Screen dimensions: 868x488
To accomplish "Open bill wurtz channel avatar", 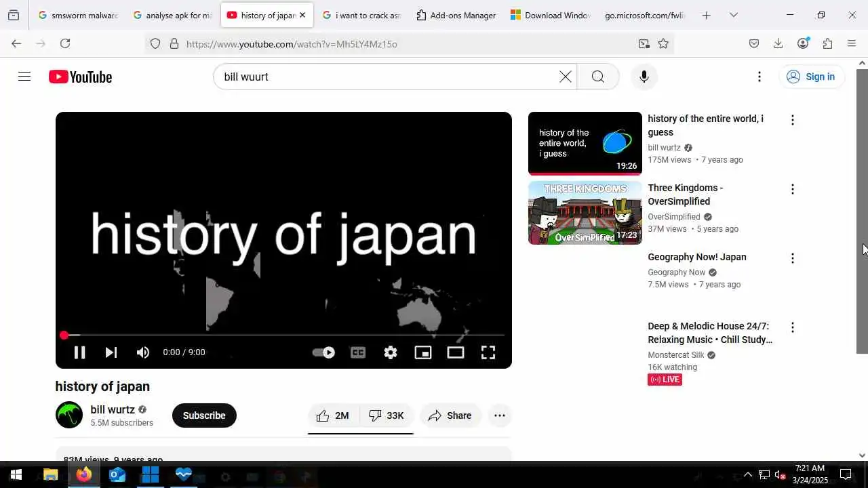I will point(69,415).
